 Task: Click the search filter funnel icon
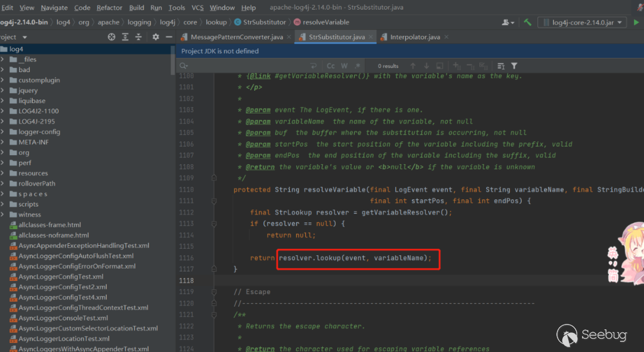coord(514,66)
